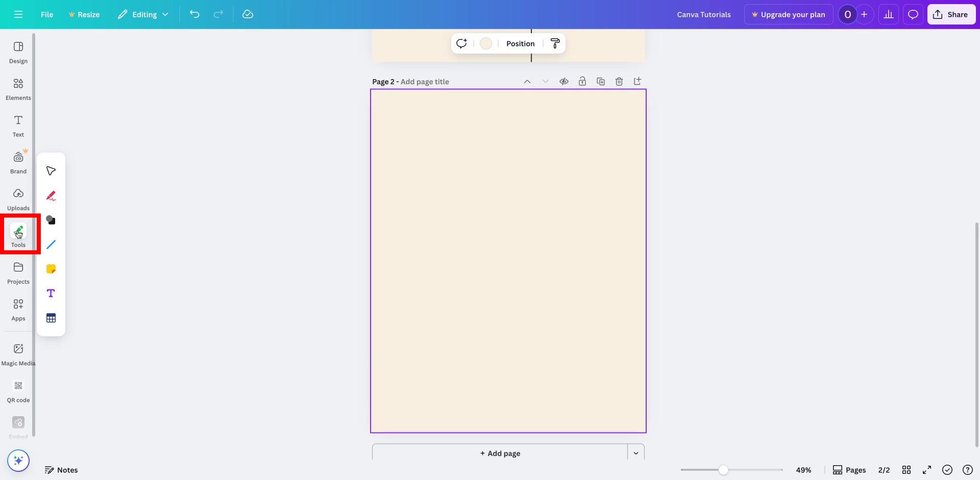Select the Line tool
980x480 pixels.
click(51, 245)
